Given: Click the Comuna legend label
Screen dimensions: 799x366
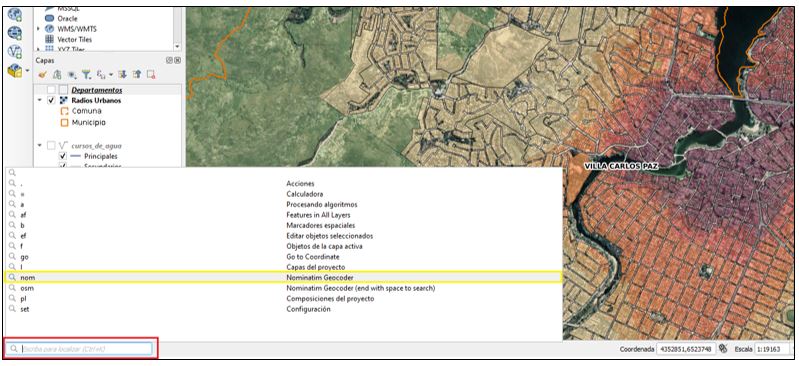Looking at the screenshot, I should pos(87,111).
